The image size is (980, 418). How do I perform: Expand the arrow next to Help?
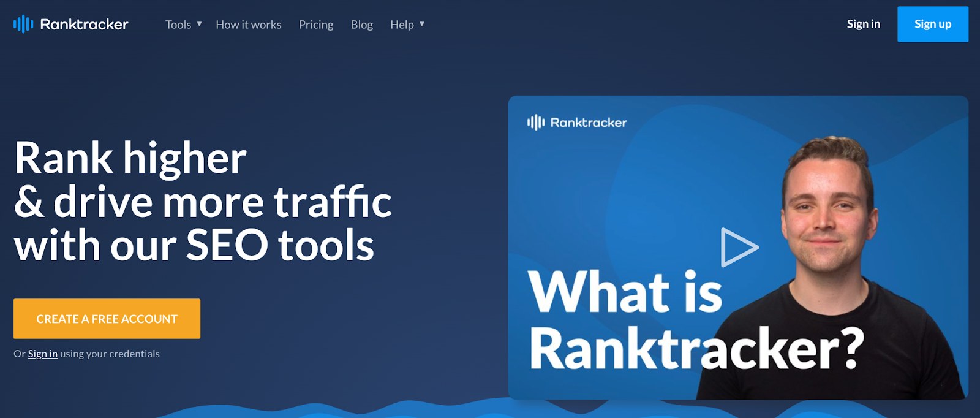422,24
